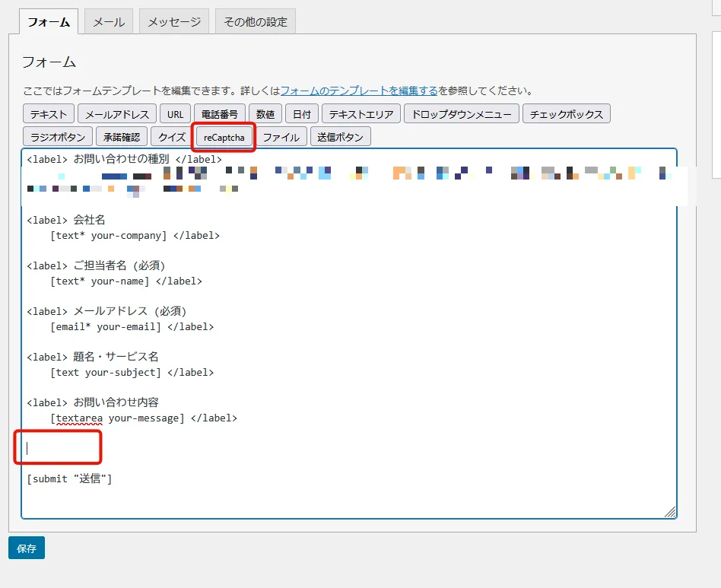The width and height of the screenshot is (721, 588).
Task: Insert a テキスト field tag
Action: tap(49, 114)
